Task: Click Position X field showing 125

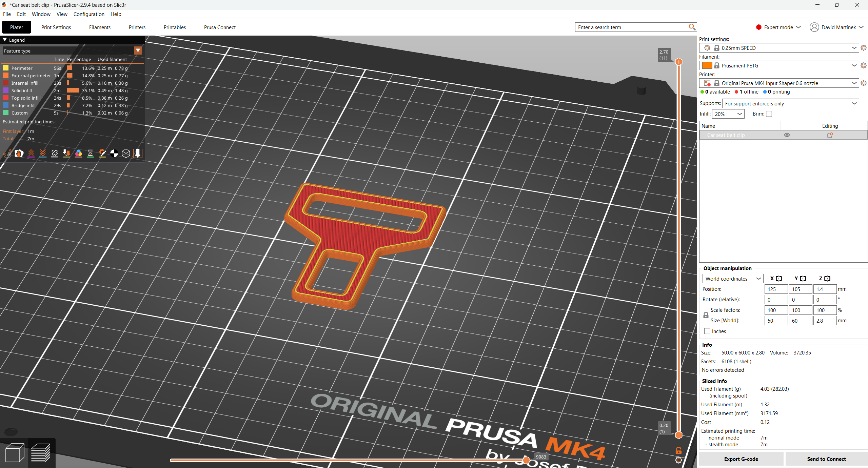Action: (x=776, y=289)
